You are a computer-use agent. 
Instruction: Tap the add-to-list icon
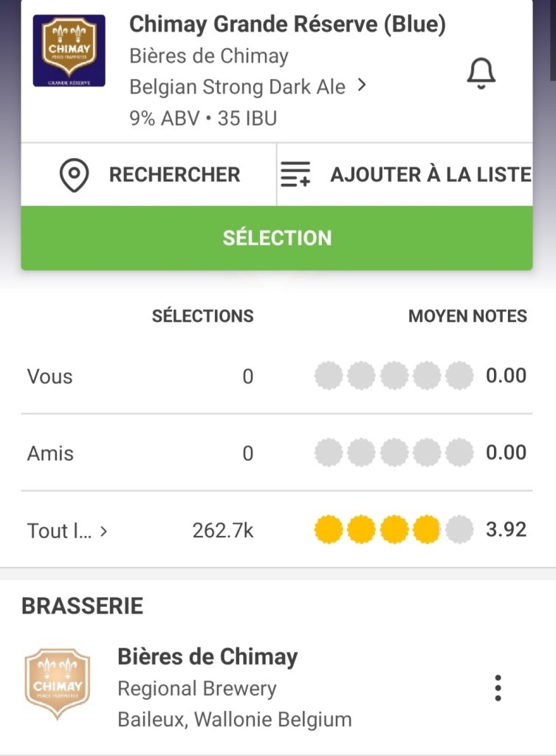point(295,175)
